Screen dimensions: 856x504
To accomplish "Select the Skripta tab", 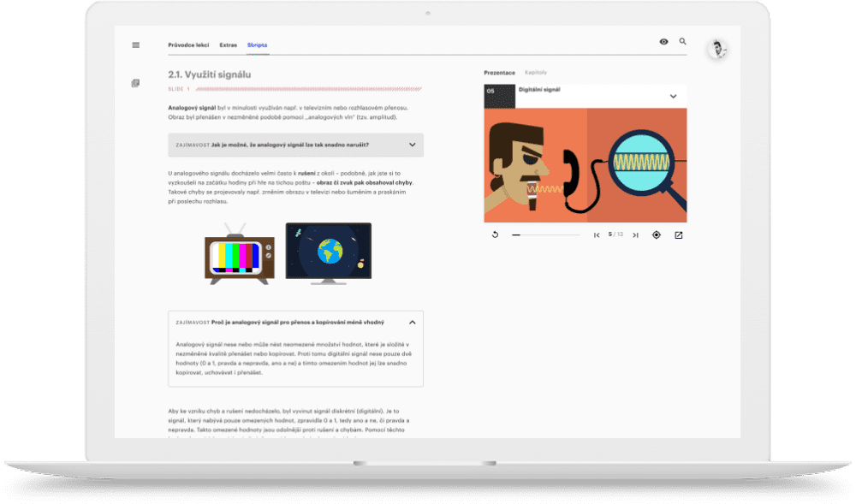I will [x=257, y=44].
